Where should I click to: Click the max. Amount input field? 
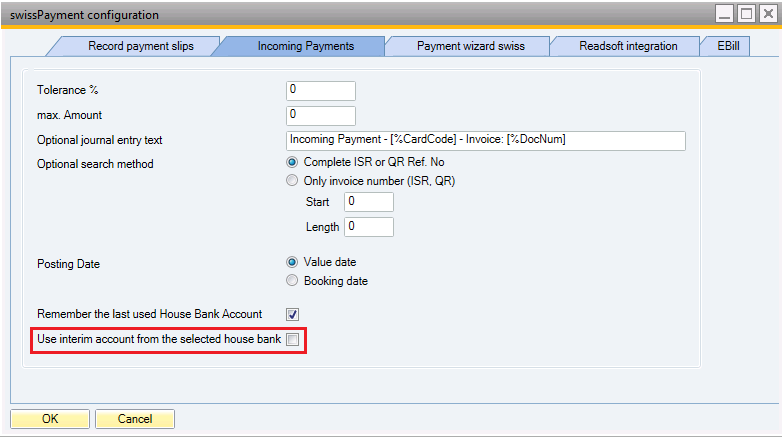pyautogui.click(x=321, y=115)
